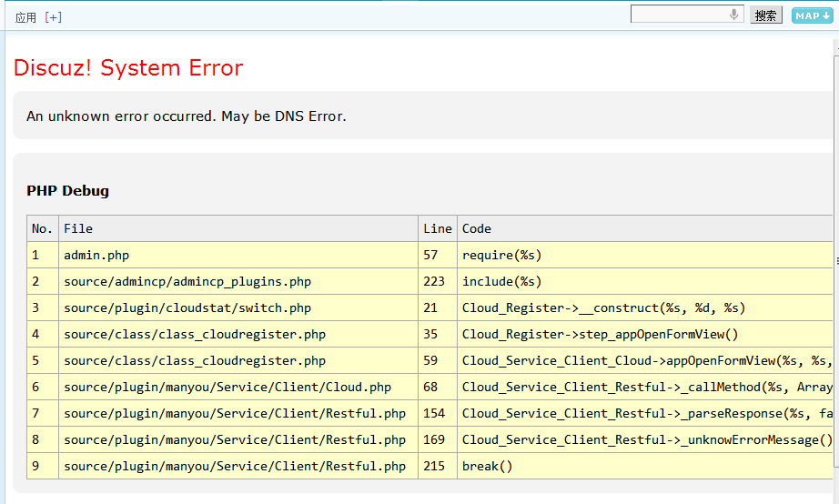Image resolution: width=839 pixels, height=504 pixels.
Task: Select the adminc_plugins.php file path cell
Action: point(238,281)
